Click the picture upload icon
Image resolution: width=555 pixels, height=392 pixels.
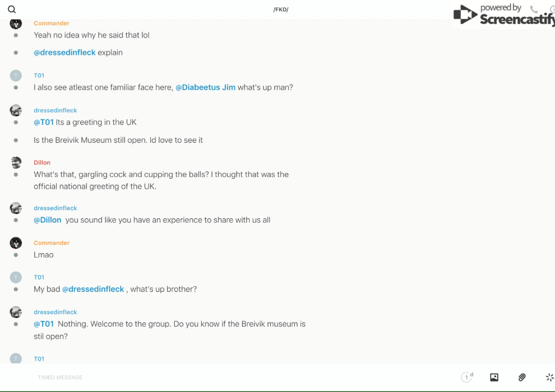tap(494, 377)
